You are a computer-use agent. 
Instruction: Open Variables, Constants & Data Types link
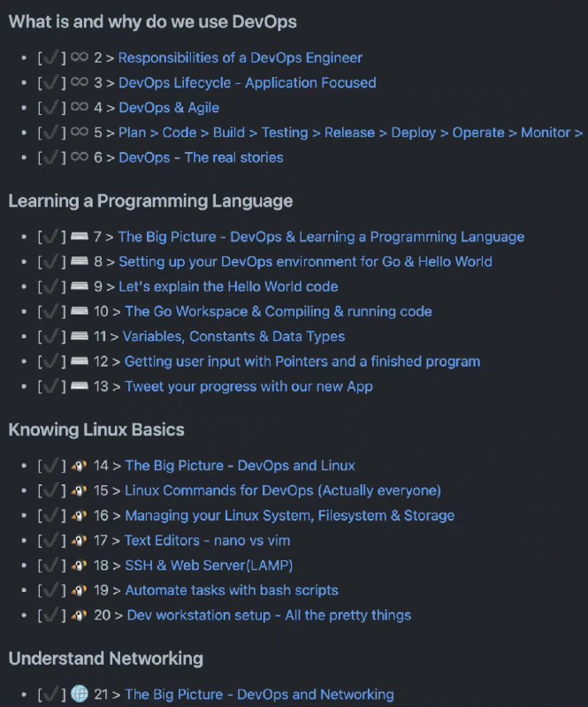pyautogui.click(x=233, y=337)
